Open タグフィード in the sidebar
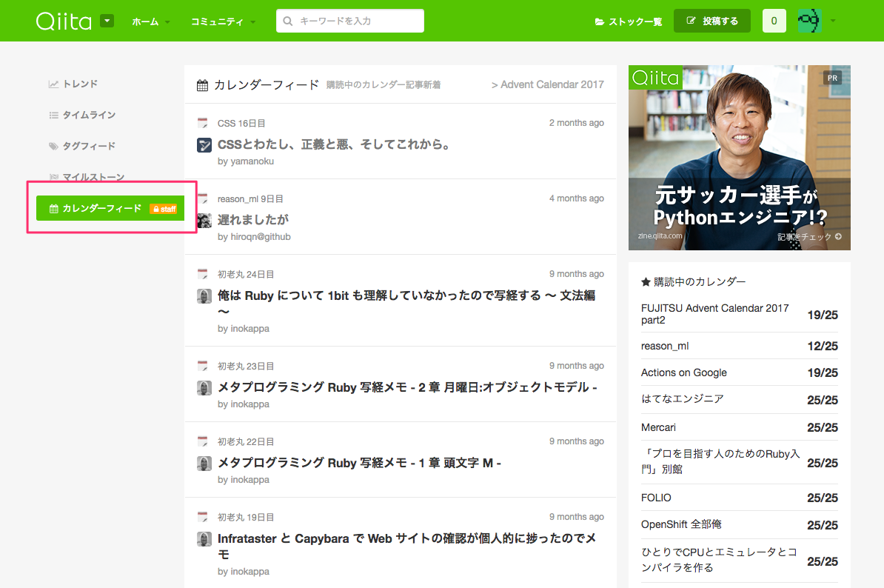This screenshot has width=884, height=588. [x=88, y=146]
